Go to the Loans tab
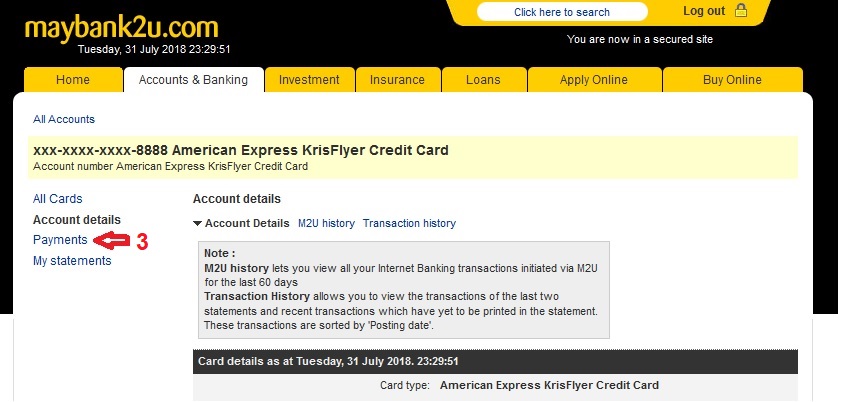This screenshot has height=402, width=850. click(483, 80)
